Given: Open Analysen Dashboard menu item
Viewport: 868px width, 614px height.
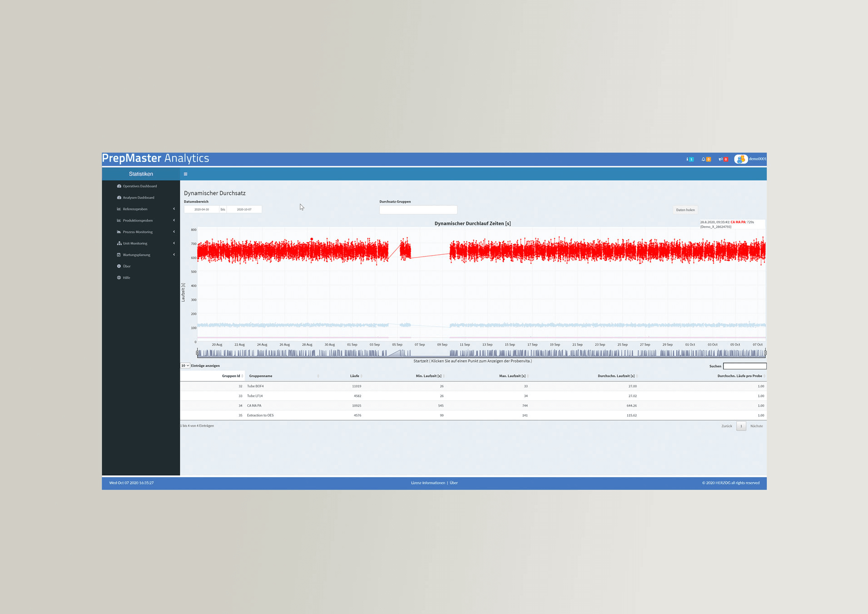Looking at the screenshot, I should pos(139,198).
